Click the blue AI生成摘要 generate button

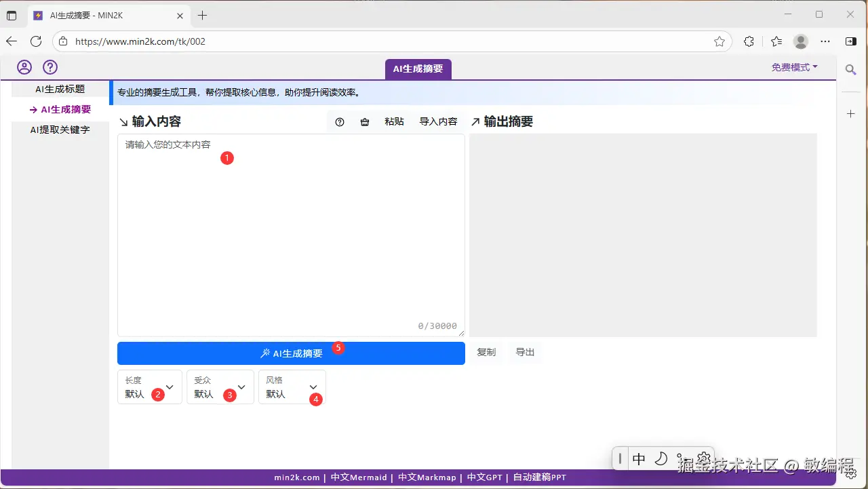click(x=291, y=353)
